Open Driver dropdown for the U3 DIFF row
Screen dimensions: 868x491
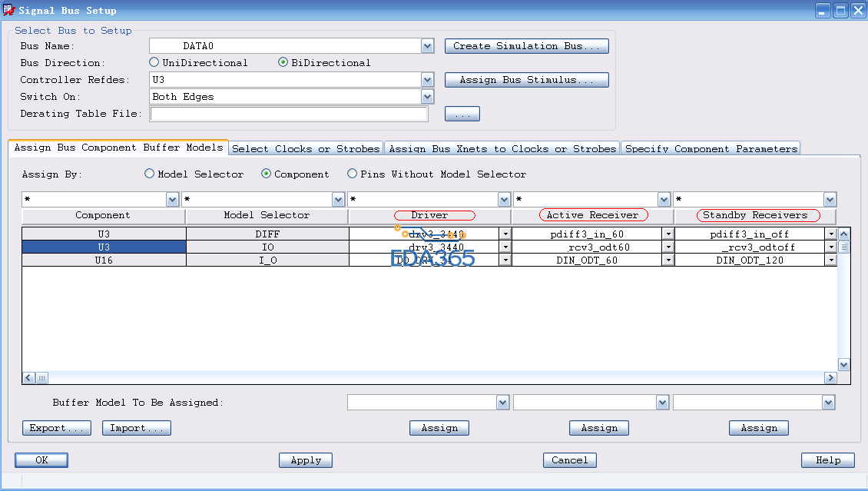coord(505,234)
